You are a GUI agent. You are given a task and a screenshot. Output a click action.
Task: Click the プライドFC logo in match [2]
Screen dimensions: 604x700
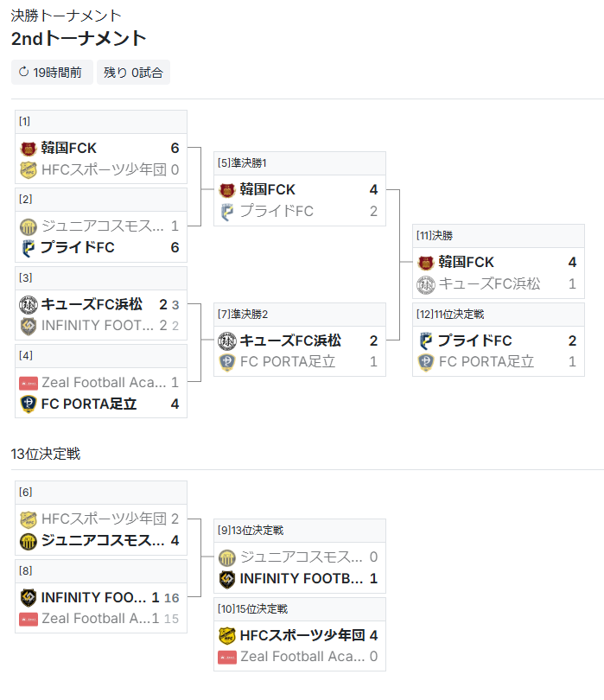pyautogui.click(x=29, y=248)
